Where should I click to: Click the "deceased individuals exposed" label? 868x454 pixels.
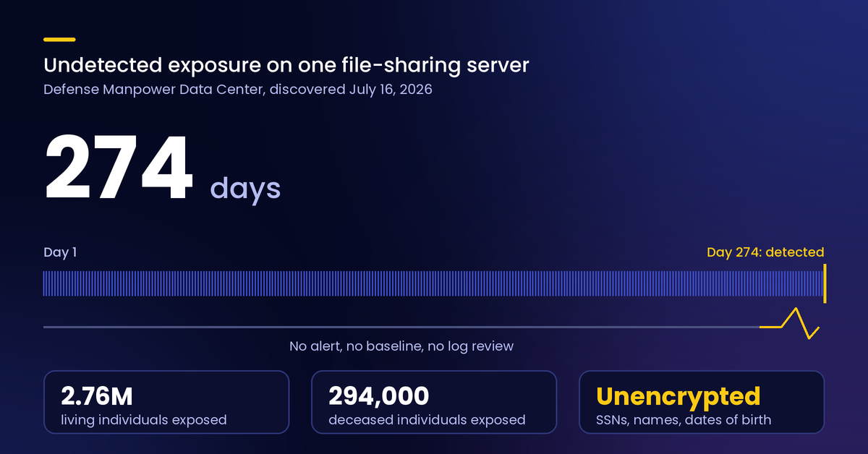(427, 419)
